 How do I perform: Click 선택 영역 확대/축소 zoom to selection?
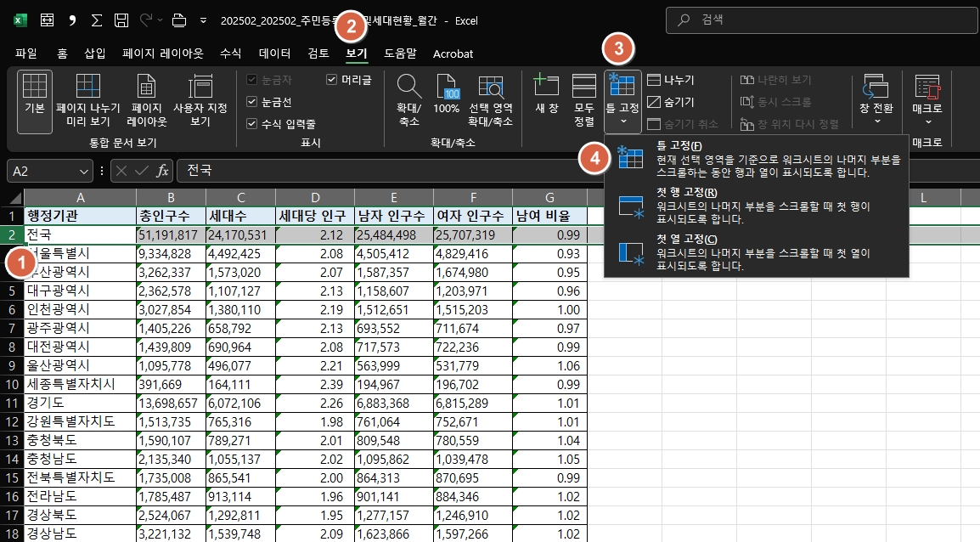491,101
